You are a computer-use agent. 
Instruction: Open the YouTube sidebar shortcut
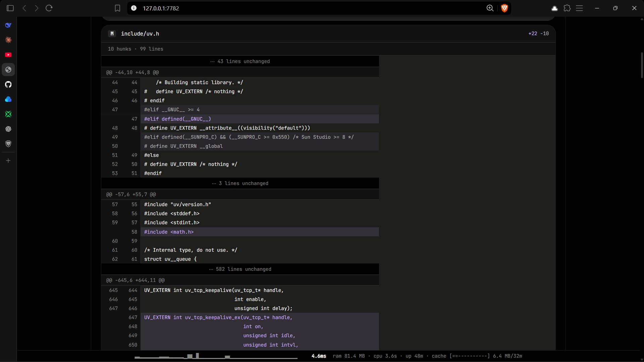[8, 55]
